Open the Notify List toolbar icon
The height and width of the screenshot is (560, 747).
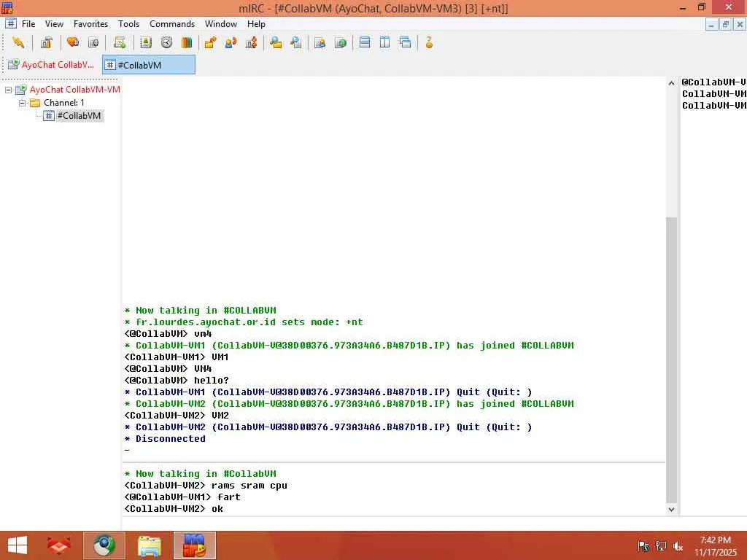click(320, 43)
